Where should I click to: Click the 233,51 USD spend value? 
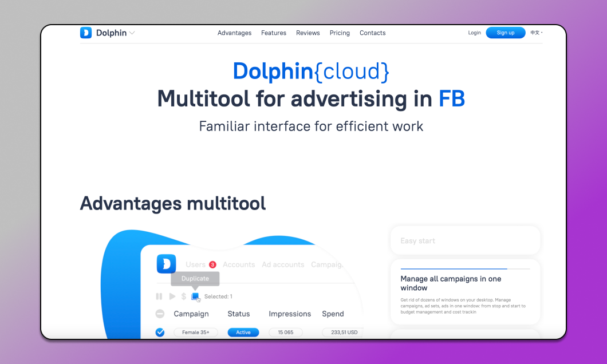click(x=343, y=333)
